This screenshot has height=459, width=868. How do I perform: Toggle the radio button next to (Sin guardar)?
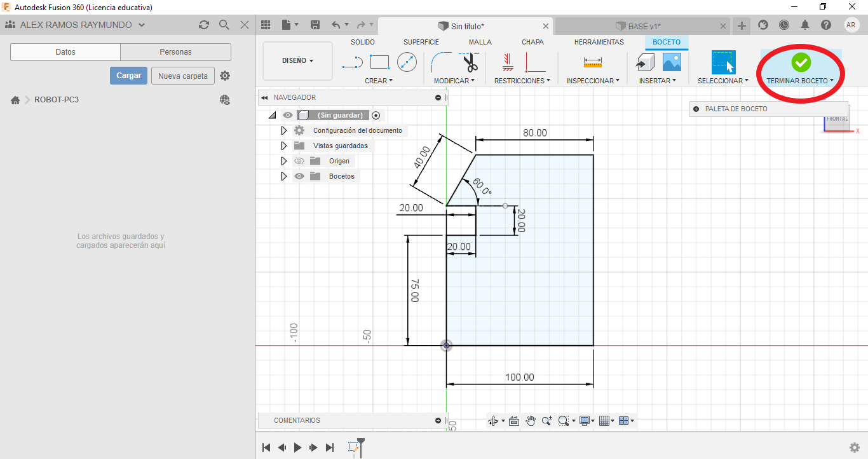click(x=376, y=115)
